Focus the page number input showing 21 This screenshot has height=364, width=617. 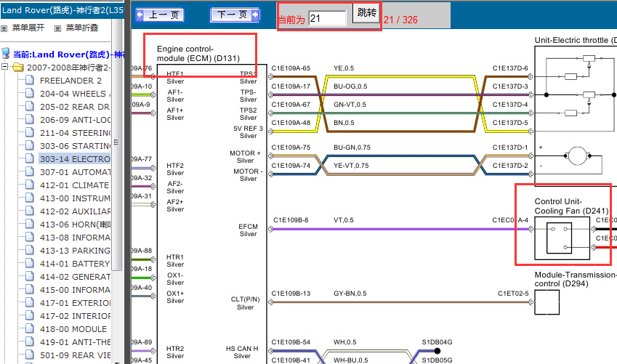[327, 18]
